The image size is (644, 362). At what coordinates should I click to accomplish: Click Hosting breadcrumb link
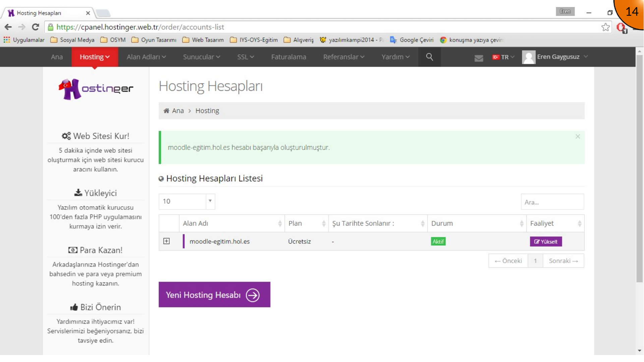[x=207, y=111]
